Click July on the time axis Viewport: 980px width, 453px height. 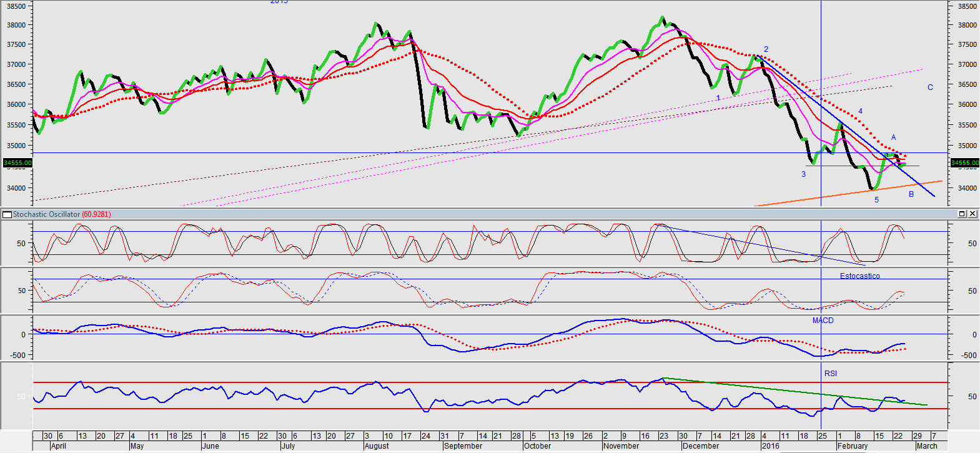tap(288, 446)
